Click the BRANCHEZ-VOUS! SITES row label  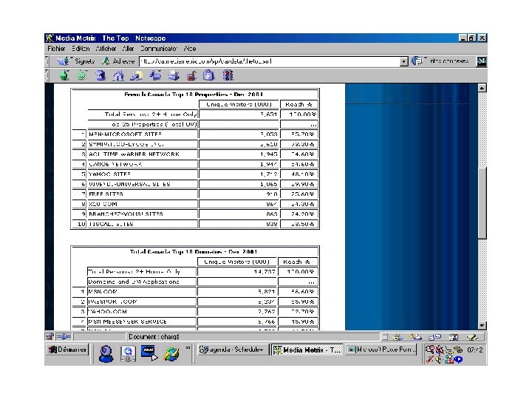[126, 214]
